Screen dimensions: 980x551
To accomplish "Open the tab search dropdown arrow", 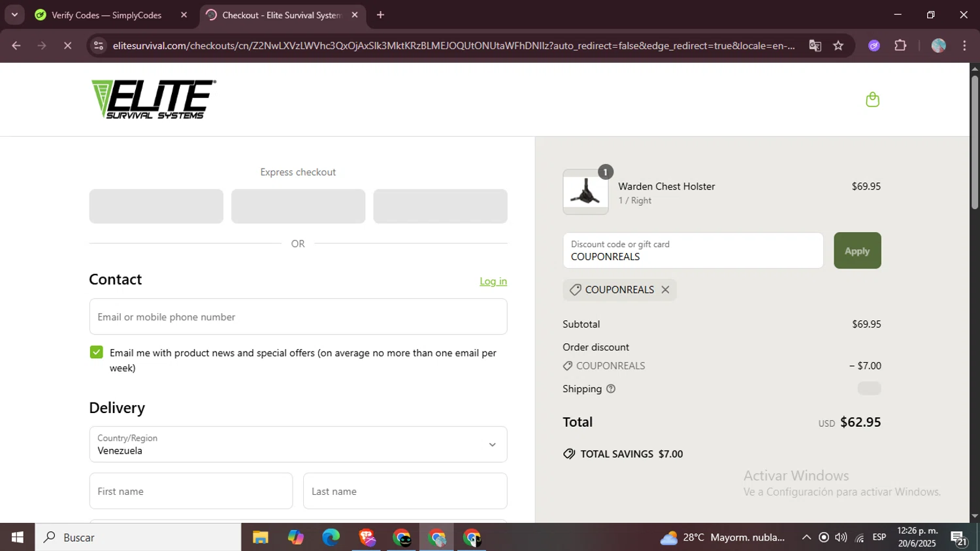I will (x=14, y=15).
